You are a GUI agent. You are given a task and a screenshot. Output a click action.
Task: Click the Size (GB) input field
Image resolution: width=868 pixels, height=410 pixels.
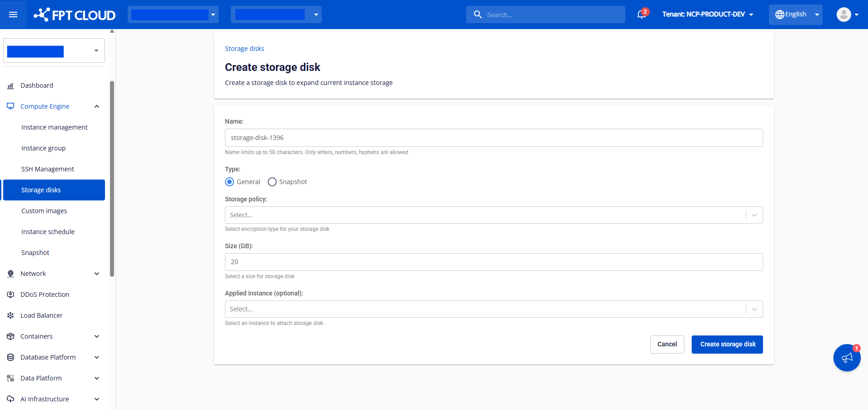[x=494, y=262]
